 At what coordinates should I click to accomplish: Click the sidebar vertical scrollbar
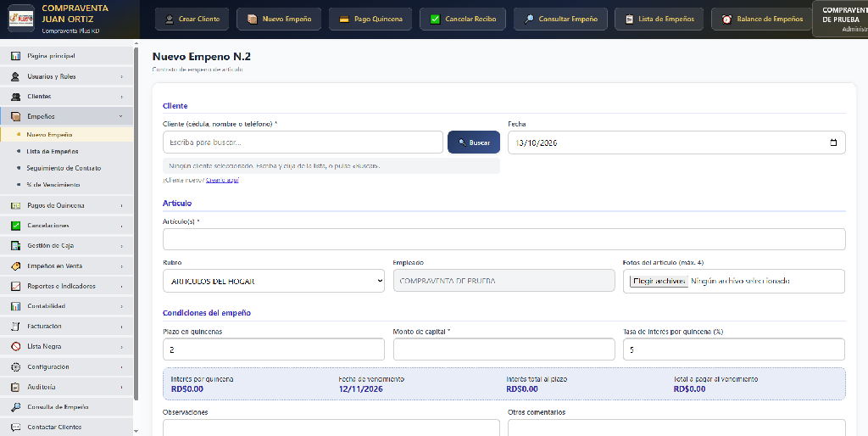click(136, 221)
